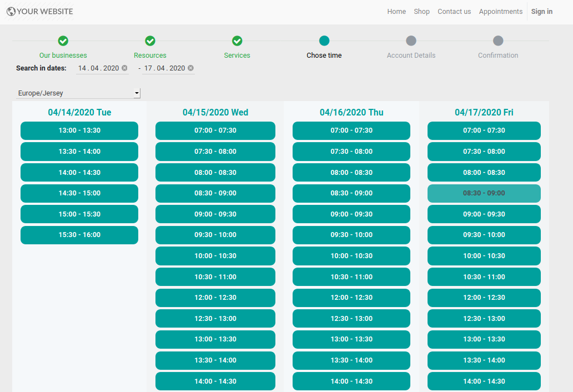This screenshot has width=573, height=392.
Task: Open the Home menu item
Action: point(396,12)
